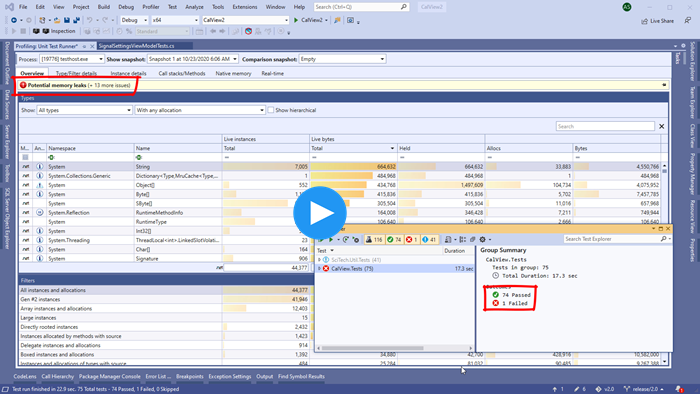The width and height of the screenshot is (700, 394).
Task: Open the CalView2 startup project dropdown
Action: pyautogui.click(x=246, y=20)
